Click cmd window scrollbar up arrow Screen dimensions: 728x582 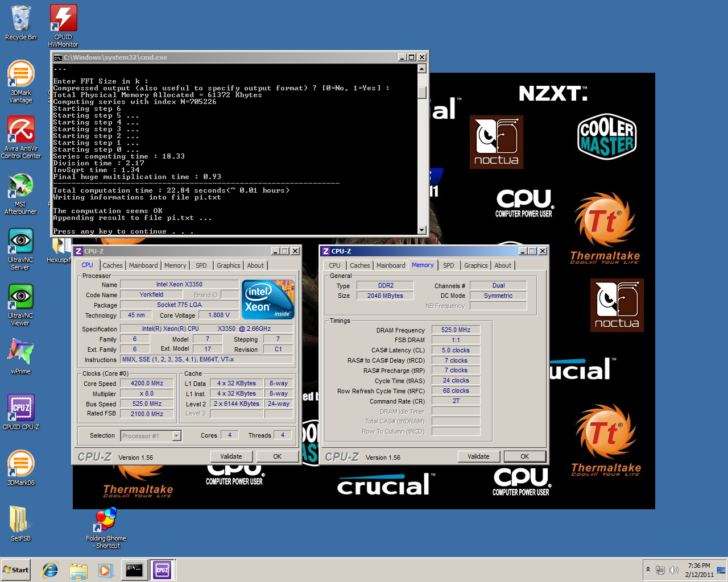click(x=422, y=69)
